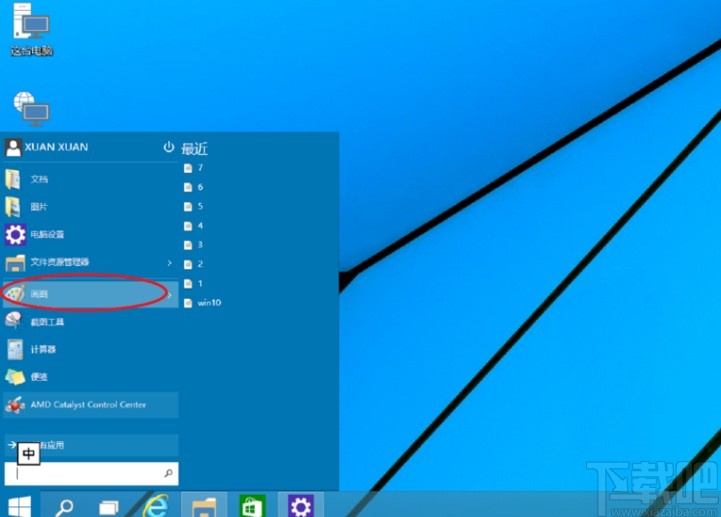Open the Windows Store from the taskbar
721x517 pixels.
(x=252, y=506)
